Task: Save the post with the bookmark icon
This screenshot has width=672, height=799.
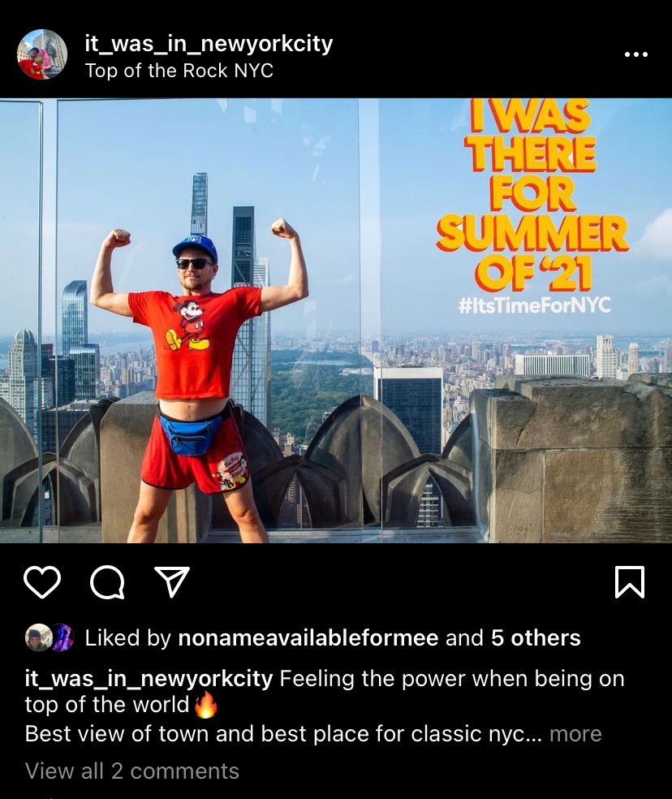Action: point(630,581)
